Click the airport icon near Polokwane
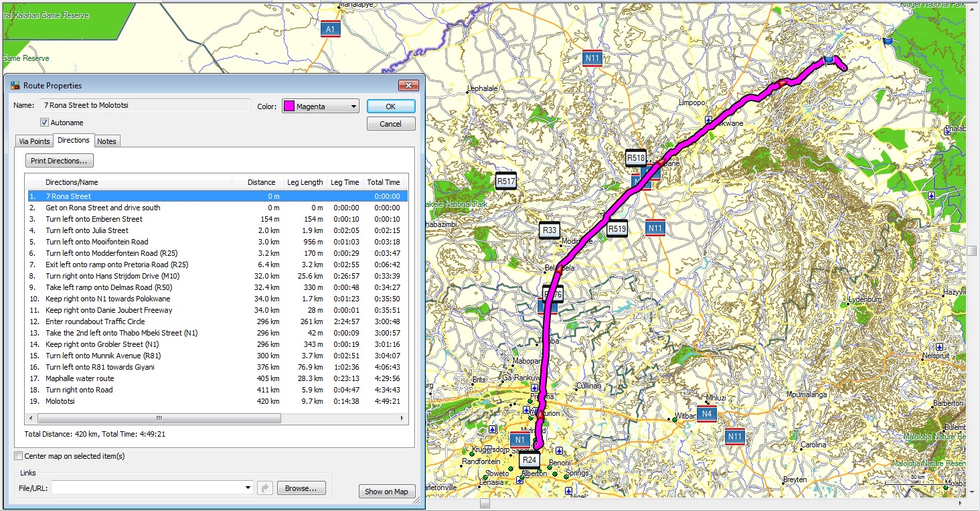This screenshot has height=511, width=980. pos(708,119)
